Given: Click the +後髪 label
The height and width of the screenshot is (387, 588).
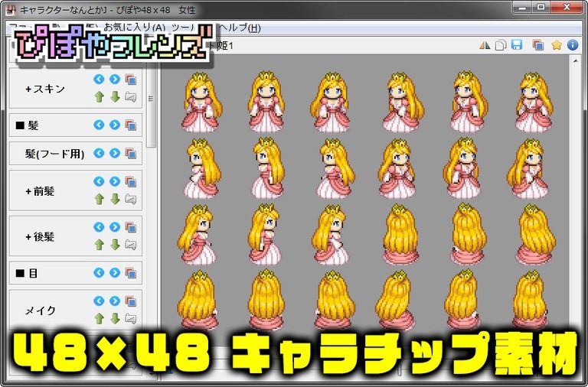Looking at the screenshot, I should [x=40, y=236].
